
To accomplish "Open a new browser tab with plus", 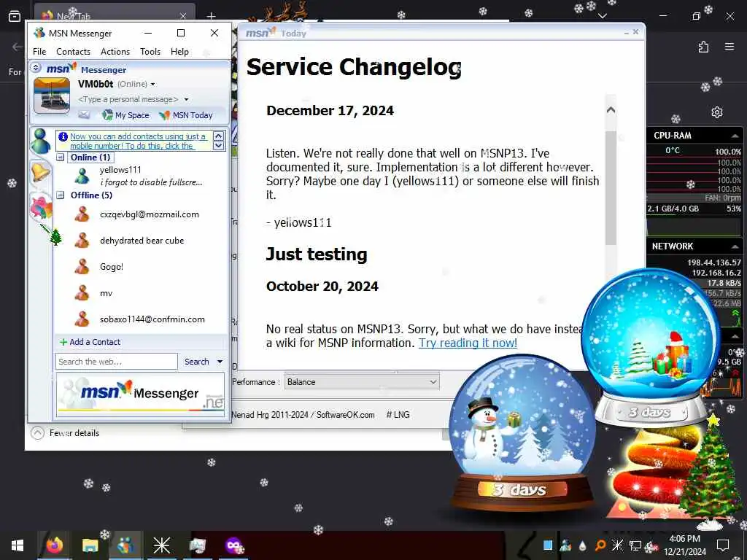I will click(211, 16).
